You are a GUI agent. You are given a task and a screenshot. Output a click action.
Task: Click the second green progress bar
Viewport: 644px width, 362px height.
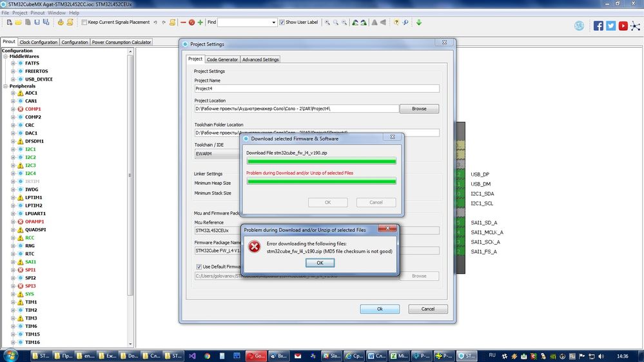point(321,182)
